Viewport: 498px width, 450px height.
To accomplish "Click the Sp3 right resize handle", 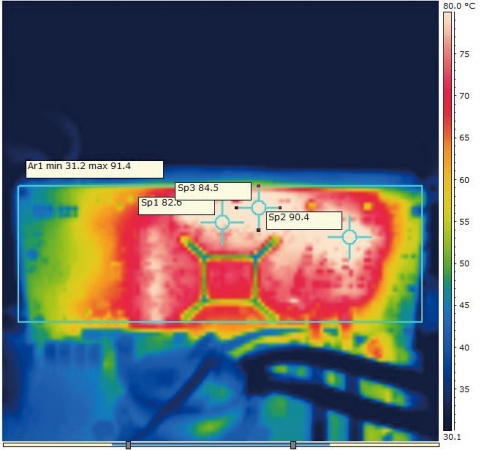I will [x=280, y=208].
